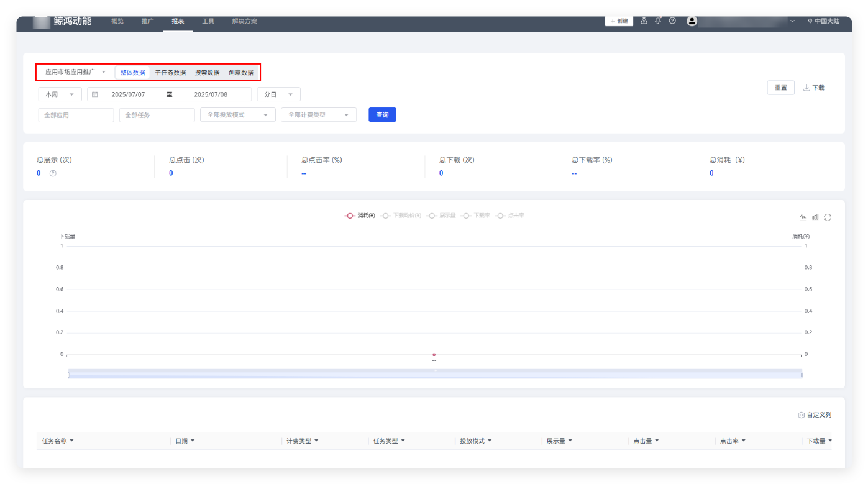Image resolution: width=868 pixels, height=484 pixels.
Task: Click the 创建 button
Action: pyautogui.click(x=619, y=21)
